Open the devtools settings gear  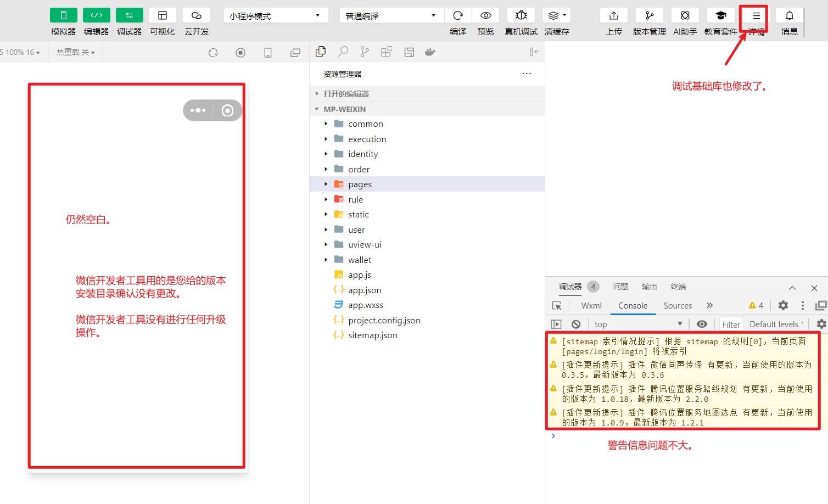783,305
